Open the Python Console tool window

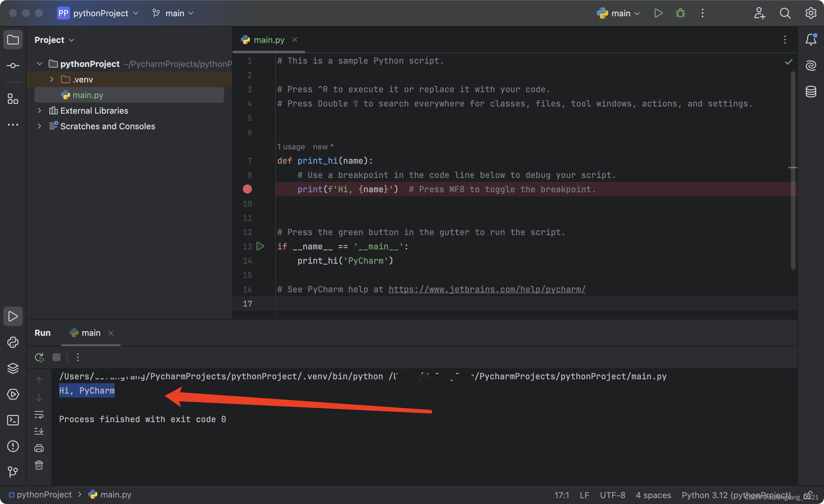coord(13,342)
